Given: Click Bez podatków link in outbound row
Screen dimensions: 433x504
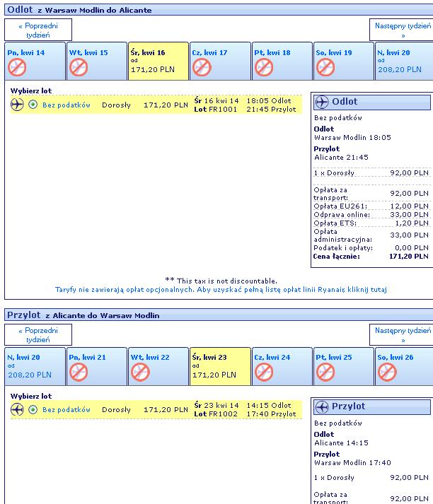Looking at the screenshot, I should [x=67, y=105].
